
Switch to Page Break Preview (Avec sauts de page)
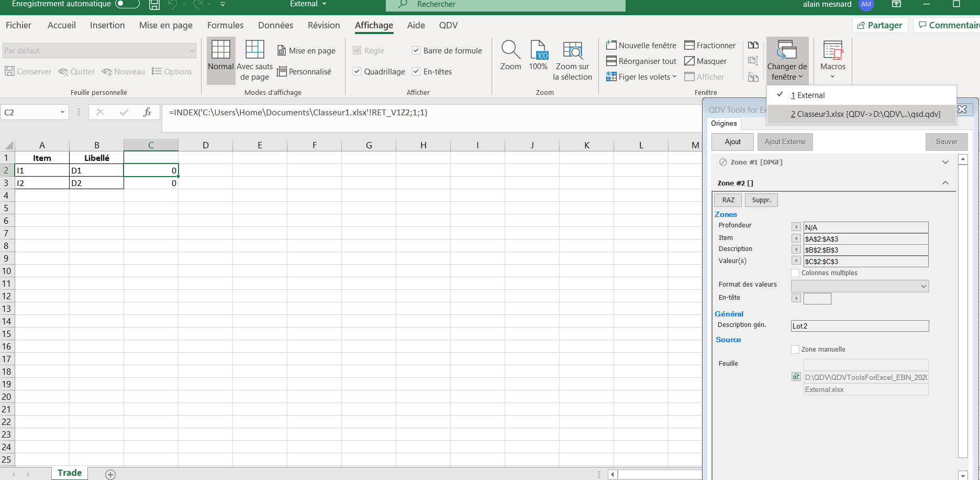255,61
